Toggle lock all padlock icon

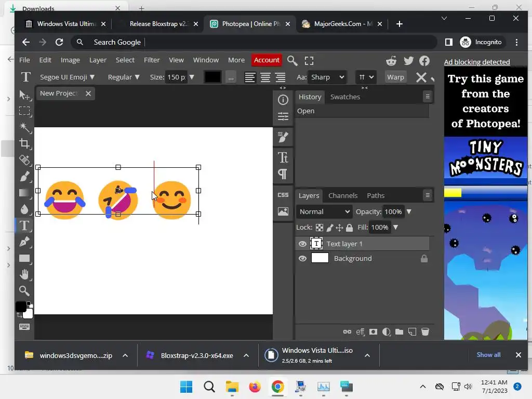(x=350, y=228)
